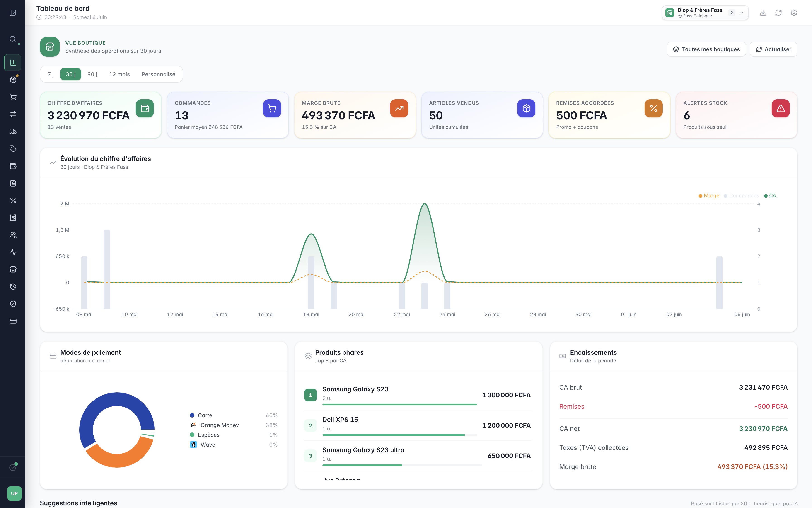Click the Marge brute 493 370 FCFA (15.3%) line
This screenshot has height=508, width=812.
tap(673, 467)
